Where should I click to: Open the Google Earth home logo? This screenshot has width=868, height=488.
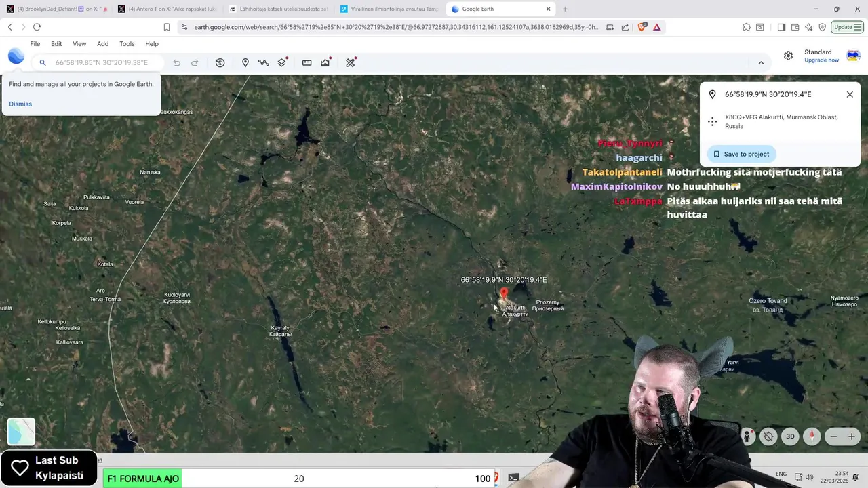(16, 56)
